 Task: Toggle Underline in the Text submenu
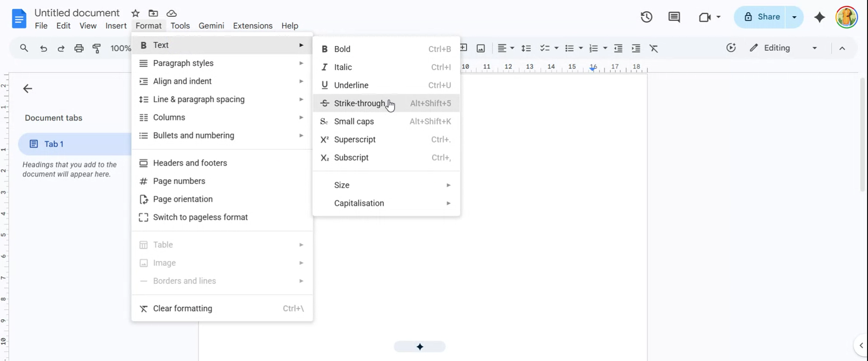click(x=386, y=85)
